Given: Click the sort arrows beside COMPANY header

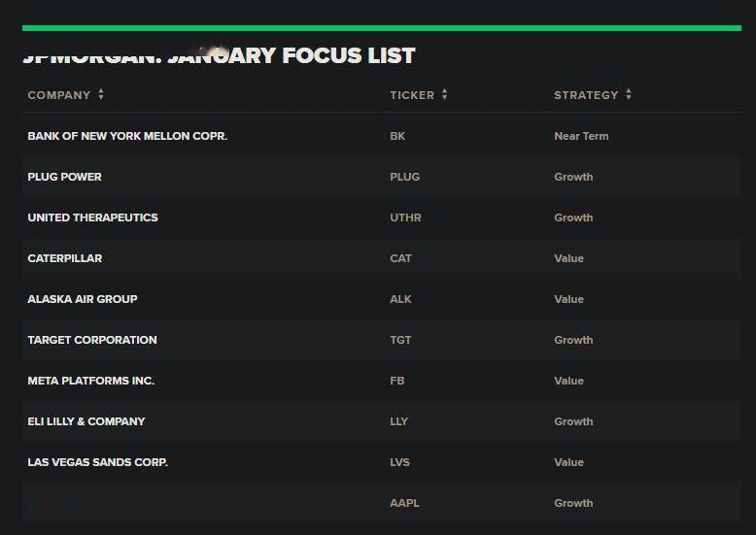Looking at the screenshot, I should [x=101, y=95].
